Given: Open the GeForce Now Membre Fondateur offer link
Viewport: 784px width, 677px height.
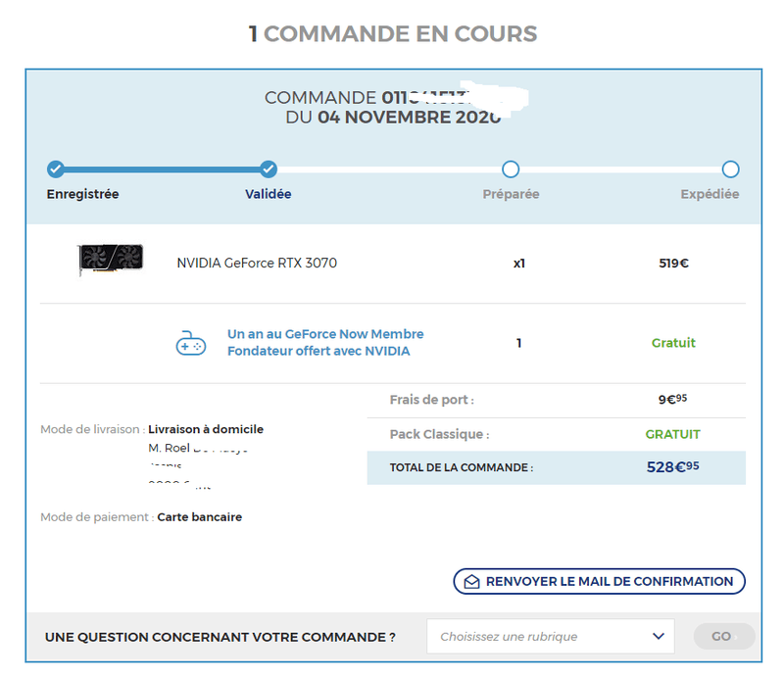Looking at the screenshot, I should [325, 343].
